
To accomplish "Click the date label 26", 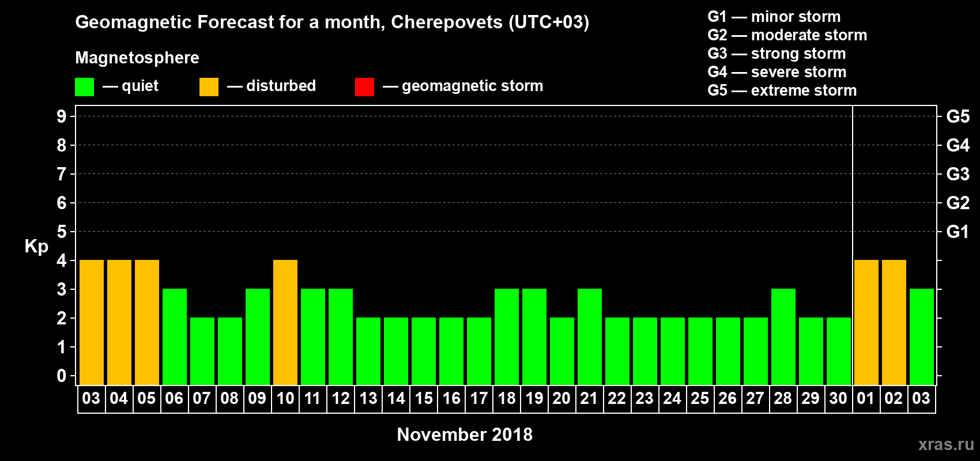I will [x=728, y=398].
